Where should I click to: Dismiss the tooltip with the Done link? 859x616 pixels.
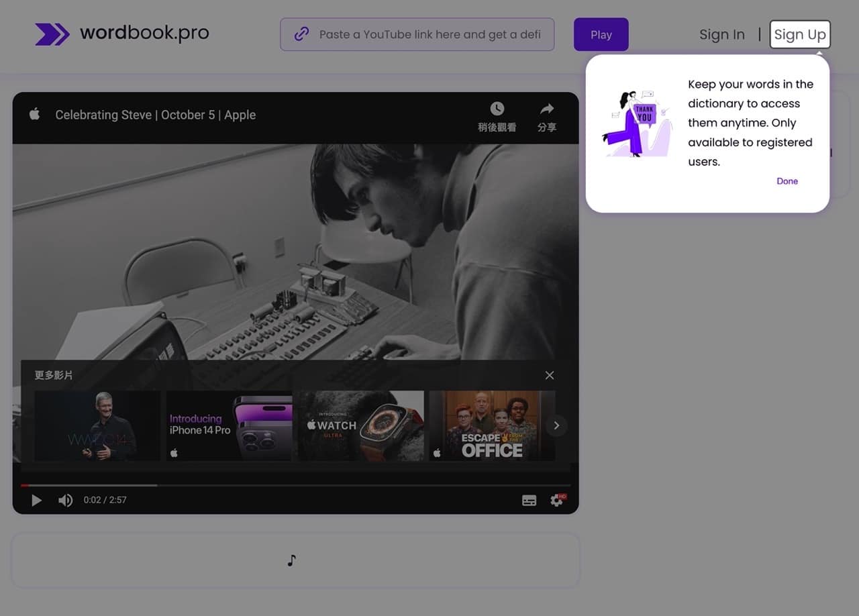(x=787, y=181)
